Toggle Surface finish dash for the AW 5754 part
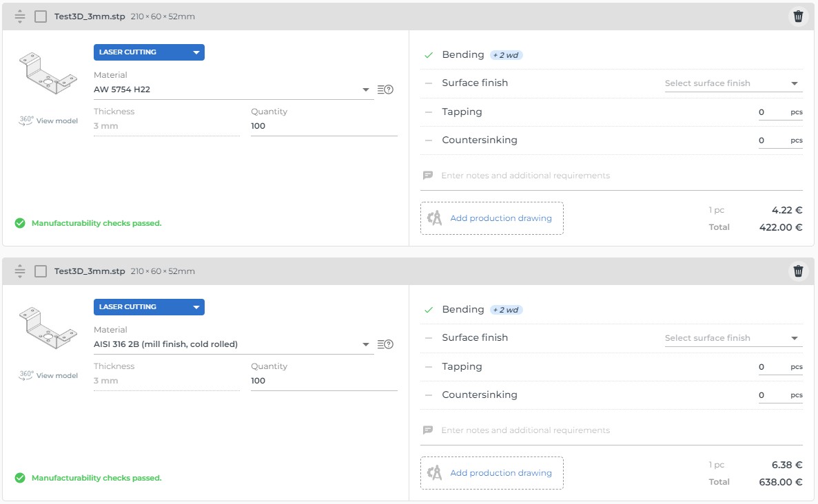Viewport: 818px width, 504px height. (x=429, y=83)
